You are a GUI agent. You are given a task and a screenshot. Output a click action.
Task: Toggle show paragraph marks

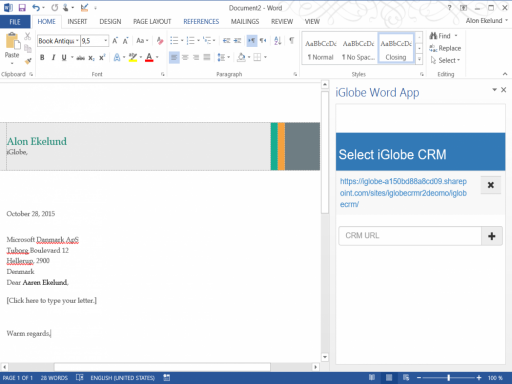coord(292,41)
